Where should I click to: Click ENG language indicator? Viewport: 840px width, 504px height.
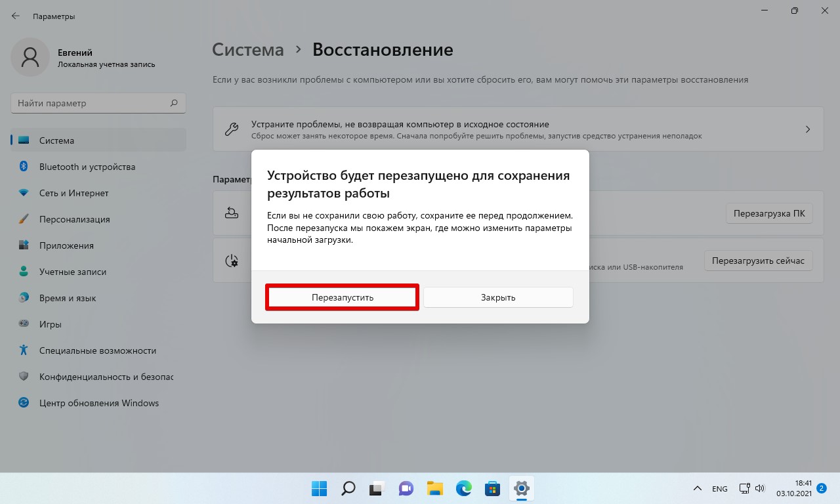point(720,489)
